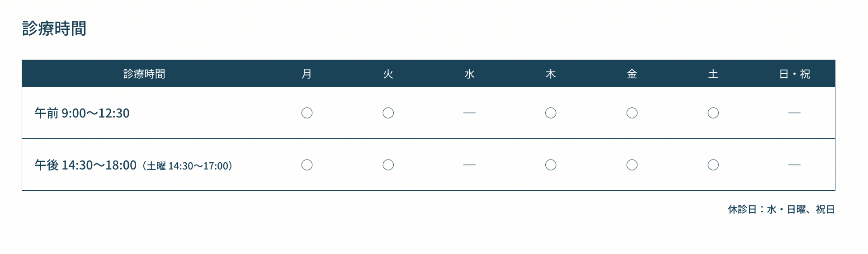This screenshot has width=868, height=254.
Task: Click the 午後 14:30〜18:00 row label
Action: [86, 165]
